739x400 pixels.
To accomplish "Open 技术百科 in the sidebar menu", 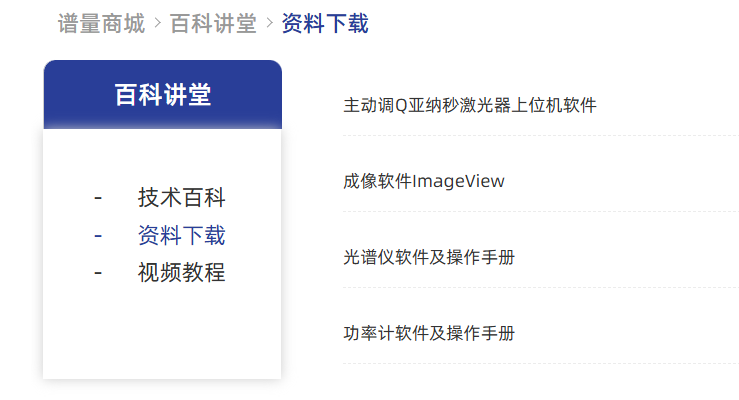I will coord(181,198).
